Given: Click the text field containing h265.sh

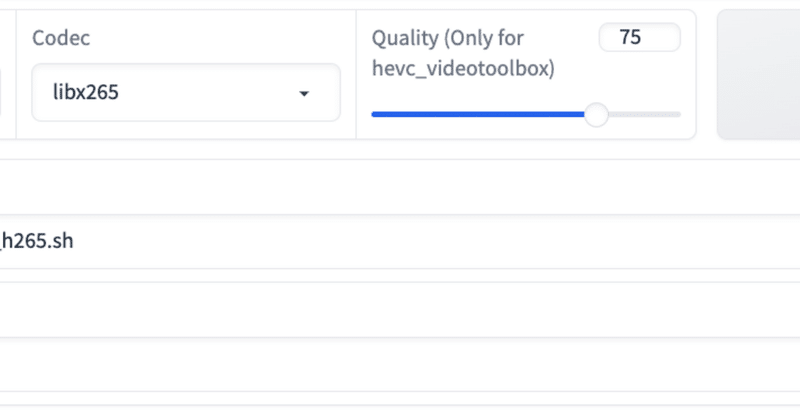Looking at the screenshot, I should point(400,241).
